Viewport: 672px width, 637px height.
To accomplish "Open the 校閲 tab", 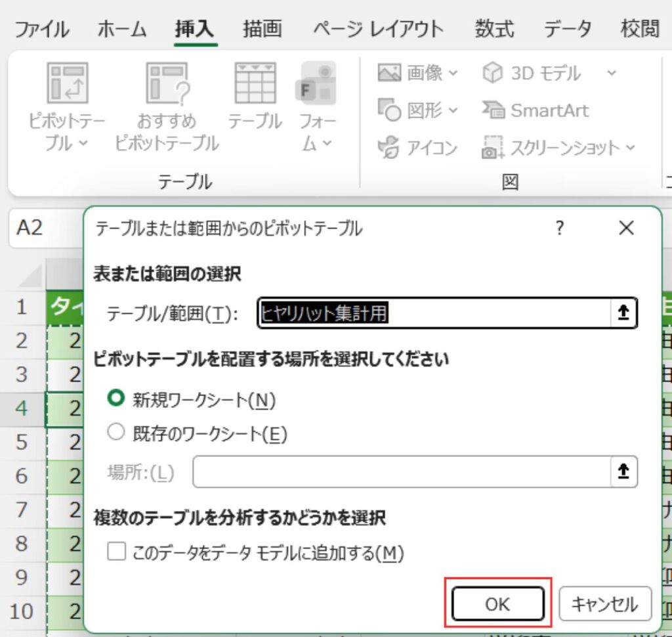I will (640, 29).
